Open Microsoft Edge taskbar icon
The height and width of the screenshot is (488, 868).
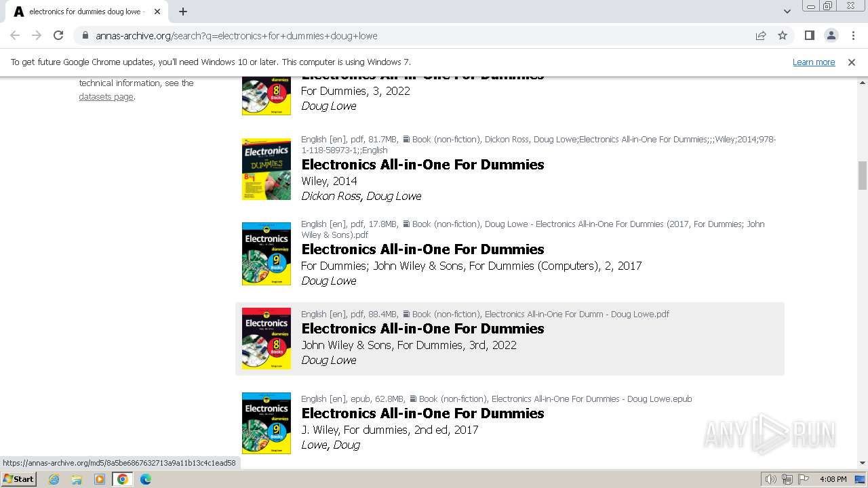146,479
